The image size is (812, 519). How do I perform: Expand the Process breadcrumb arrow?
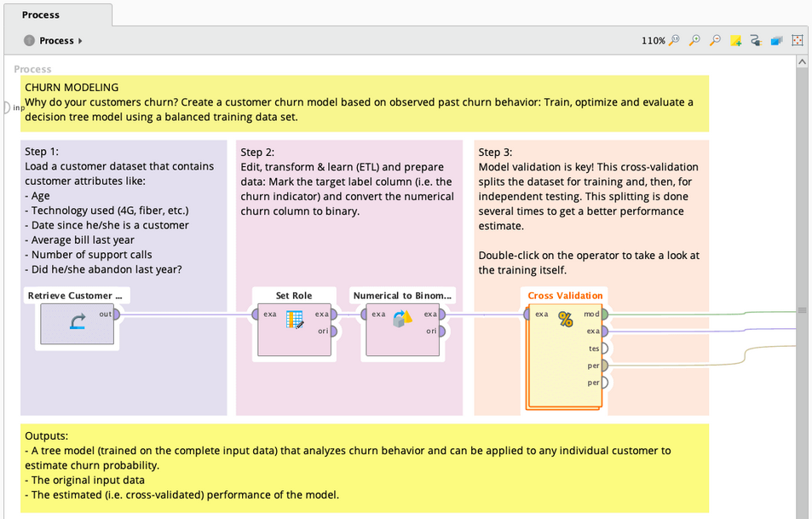pyautogui.click(x=78, y=40)
